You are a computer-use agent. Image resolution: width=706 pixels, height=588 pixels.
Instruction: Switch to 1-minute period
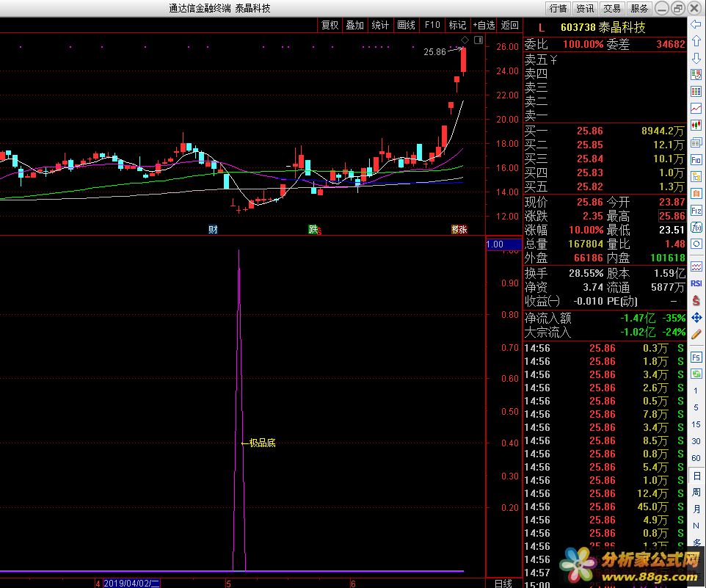coord(696,391)
